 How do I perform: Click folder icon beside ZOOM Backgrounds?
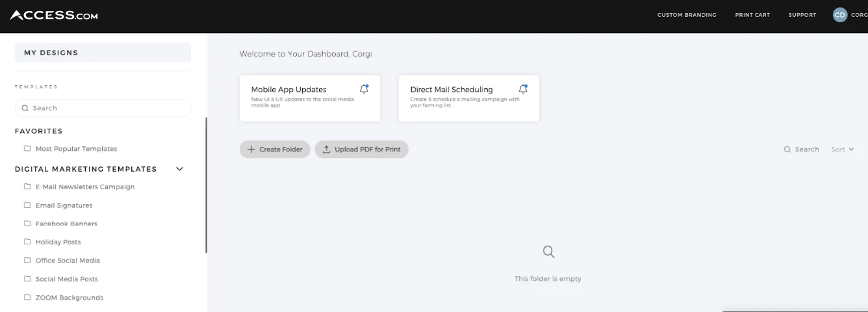click(x=27, y=297)
